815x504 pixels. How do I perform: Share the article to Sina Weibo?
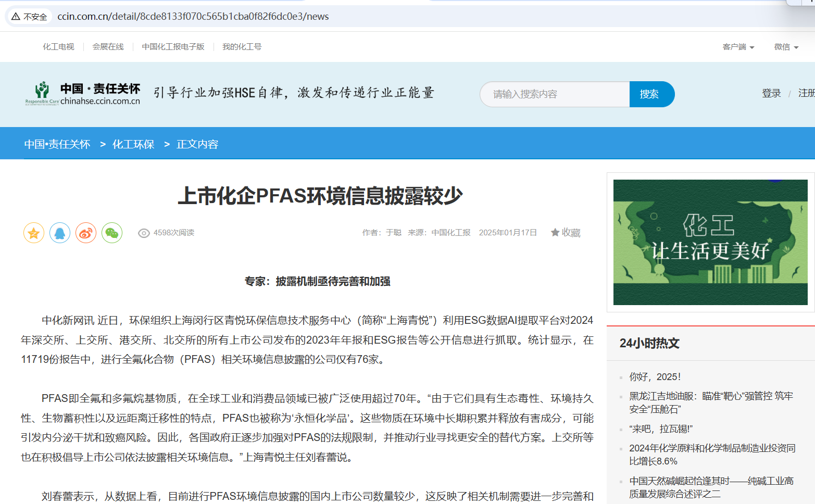[x=85, y=233]
